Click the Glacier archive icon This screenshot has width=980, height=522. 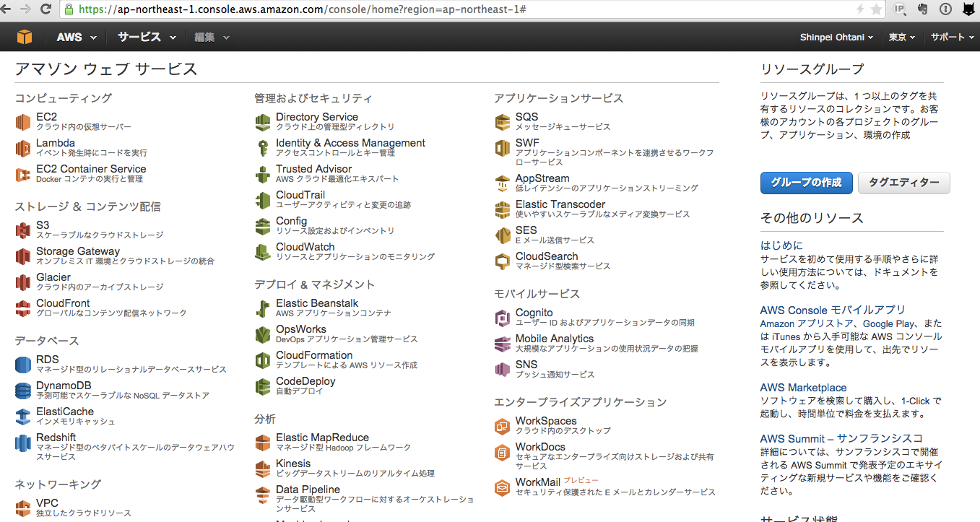(x=23, y=282)
